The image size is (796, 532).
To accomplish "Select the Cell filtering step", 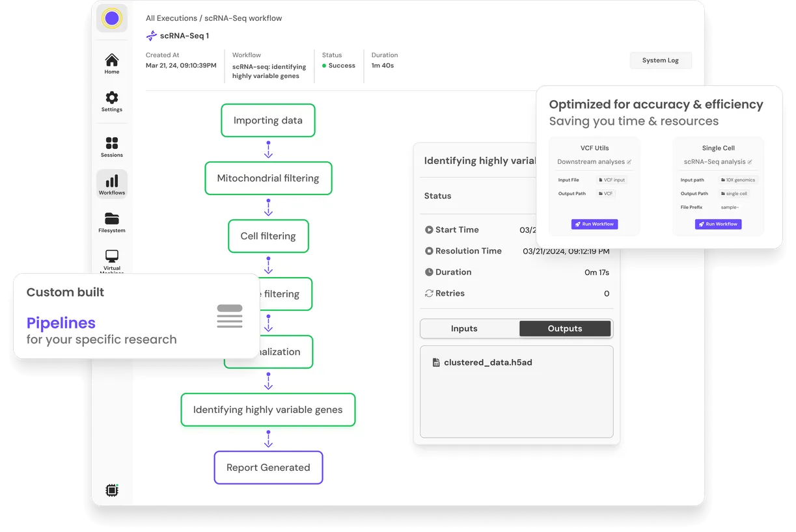I will click(x=268, y=236).
